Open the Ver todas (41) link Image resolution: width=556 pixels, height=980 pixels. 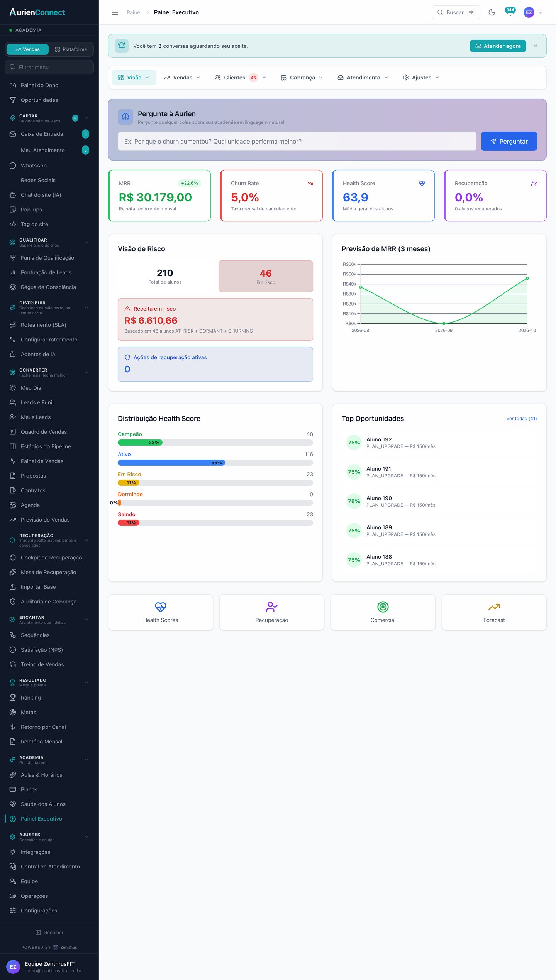point(521,419)
